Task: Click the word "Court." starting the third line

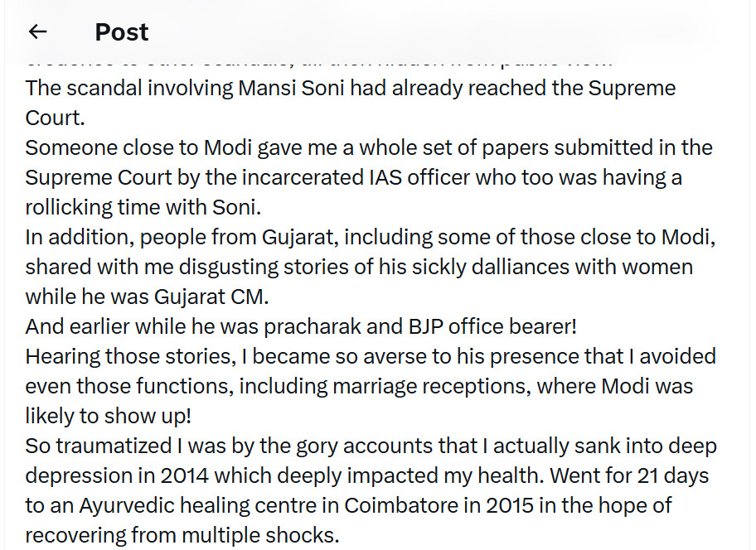Action: 55,118
